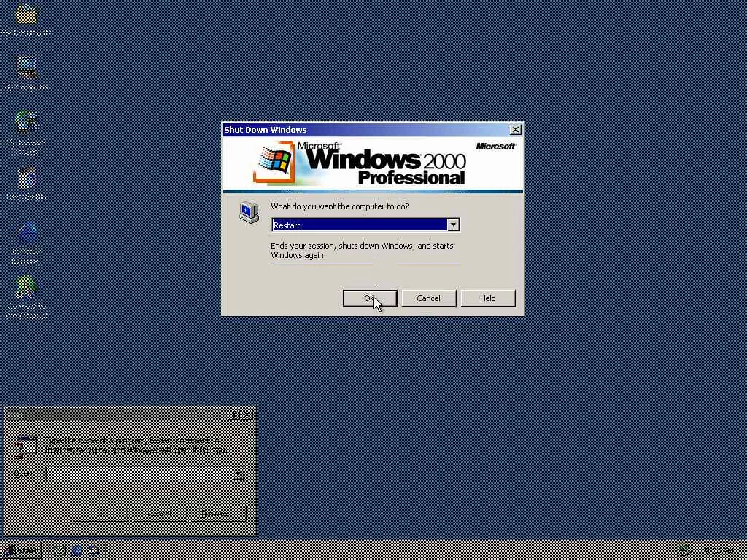Click Browse... in the Run dialog
Screen dimensions: 747x560
pyautogui.click(x=219, y=513)
